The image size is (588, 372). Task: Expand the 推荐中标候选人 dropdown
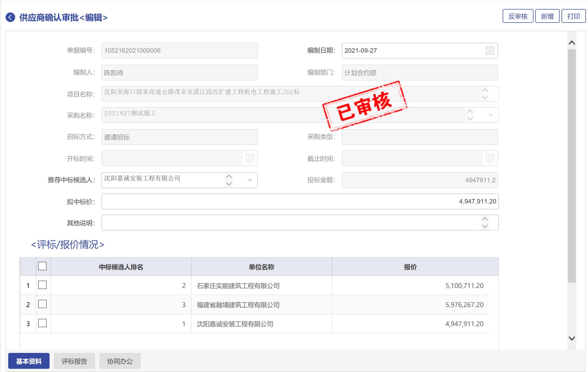tap(250, 180)
